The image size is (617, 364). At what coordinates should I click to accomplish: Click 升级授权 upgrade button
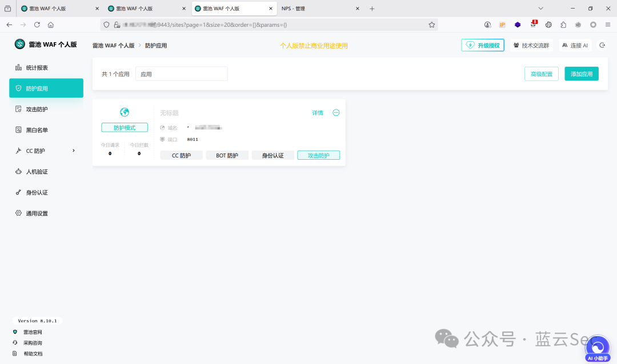[482, 45]
